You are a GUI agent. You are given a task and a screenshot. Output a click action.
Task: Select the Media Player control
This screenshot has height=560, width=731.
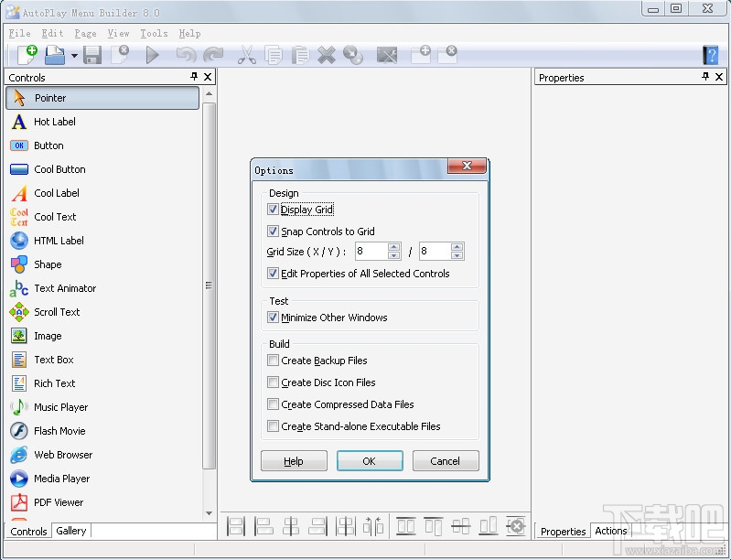pos(102,479)
